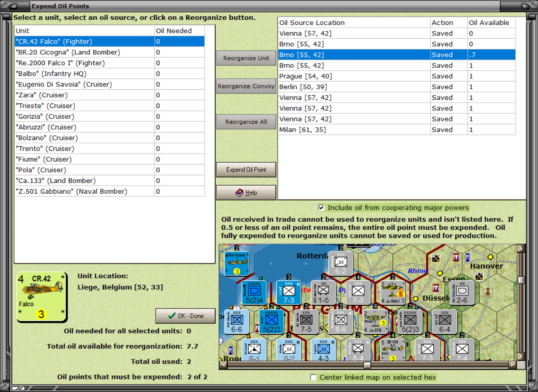Viewport: 538px width, 392px height.
Task: Click the Expend Oil Point button
Action: pos(246,170)
